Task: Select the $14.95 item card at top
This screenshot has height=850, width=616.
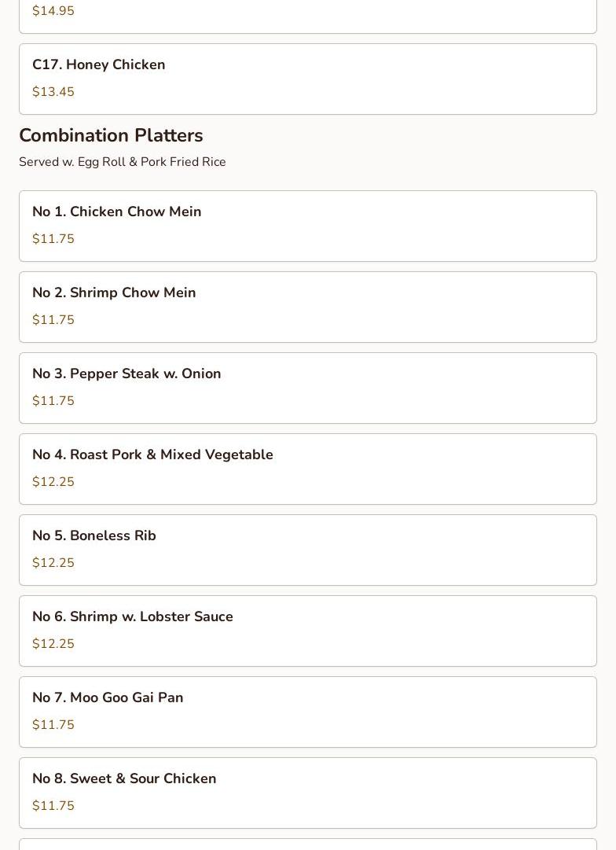Action: (x=308, y=17)
